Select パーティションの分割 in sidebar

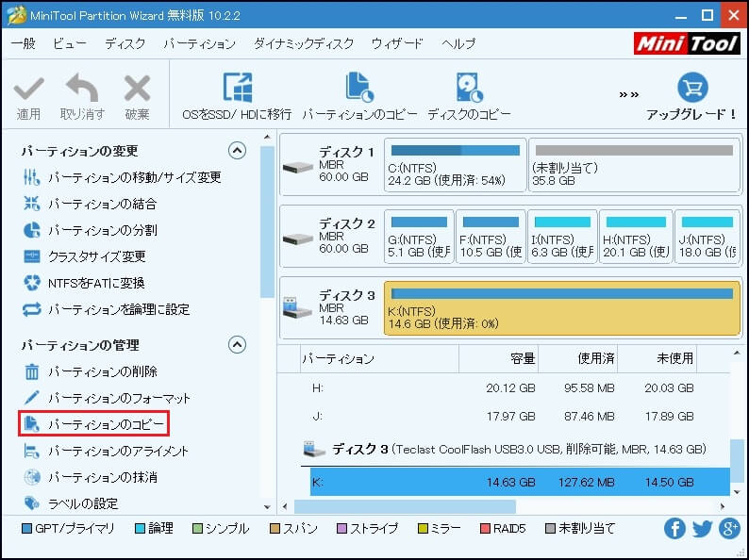(x=90, y=230)
